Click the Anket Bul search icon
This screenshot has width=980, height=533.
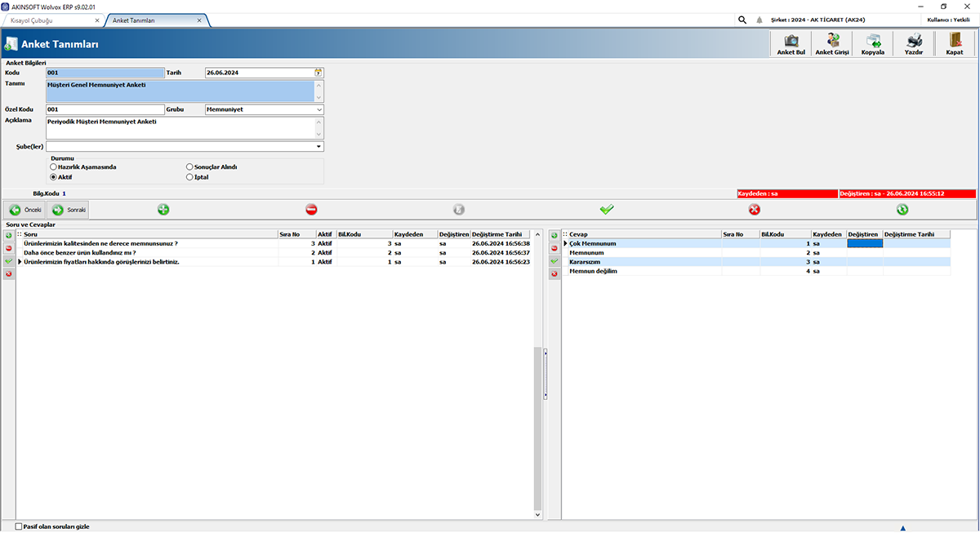pyautogui.click(x=790, y=39)
